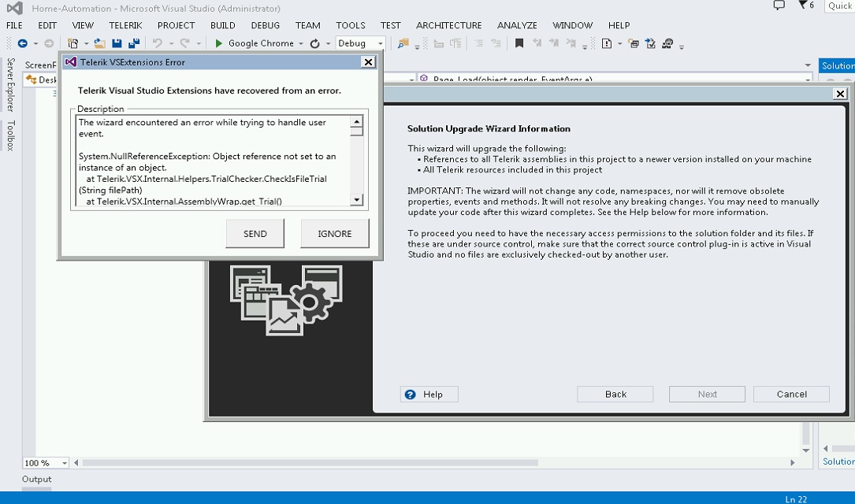Click the Visual Studio logo icon
The image size is (855, 504).
click(x=15, y=8)
